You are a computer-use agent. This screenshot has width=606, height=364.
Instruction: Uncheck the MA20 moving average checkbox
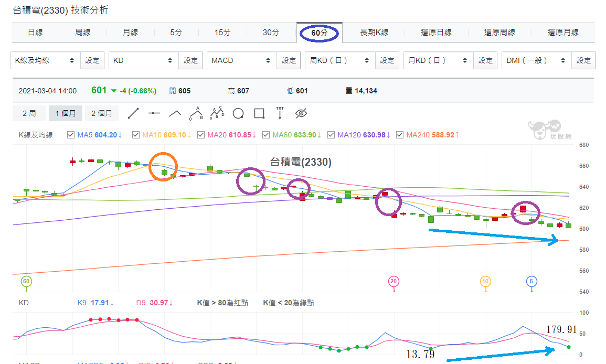tap(201, 135)
